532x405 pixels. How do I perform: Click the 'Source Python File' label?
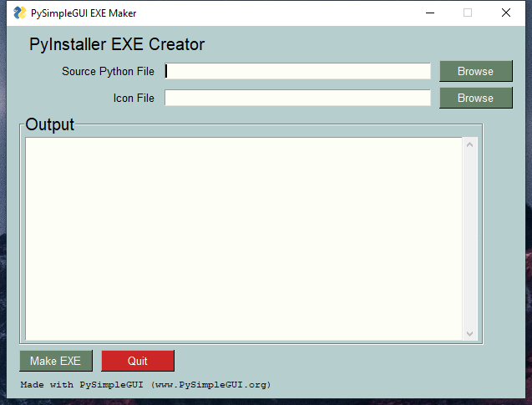[108, 72]
